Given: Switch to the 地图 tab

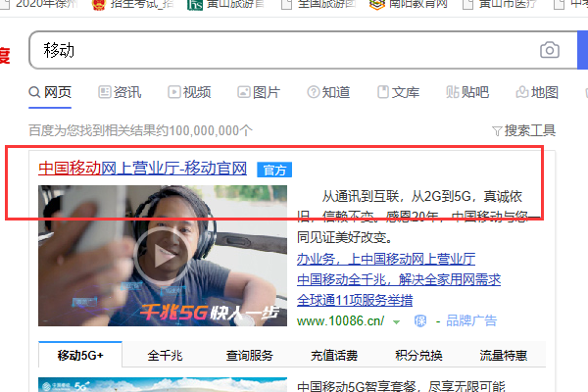Looking at the screenshot, I should point(537,92).
